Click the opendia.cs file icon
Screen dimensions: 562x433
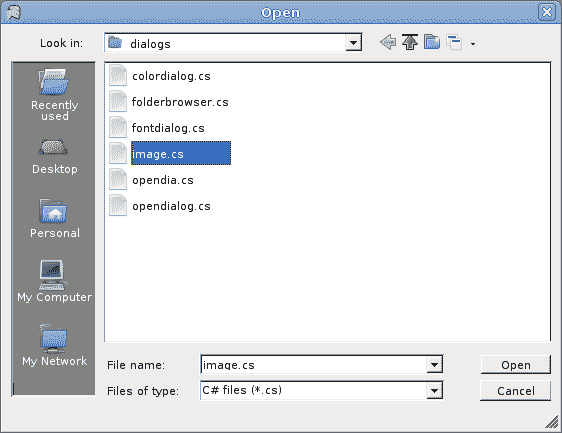pyautogui.click(x=118, y=179)
